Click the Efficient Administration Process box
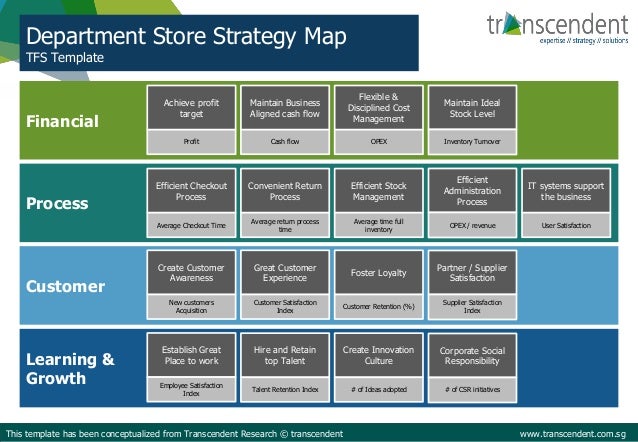 pos(472,191)
